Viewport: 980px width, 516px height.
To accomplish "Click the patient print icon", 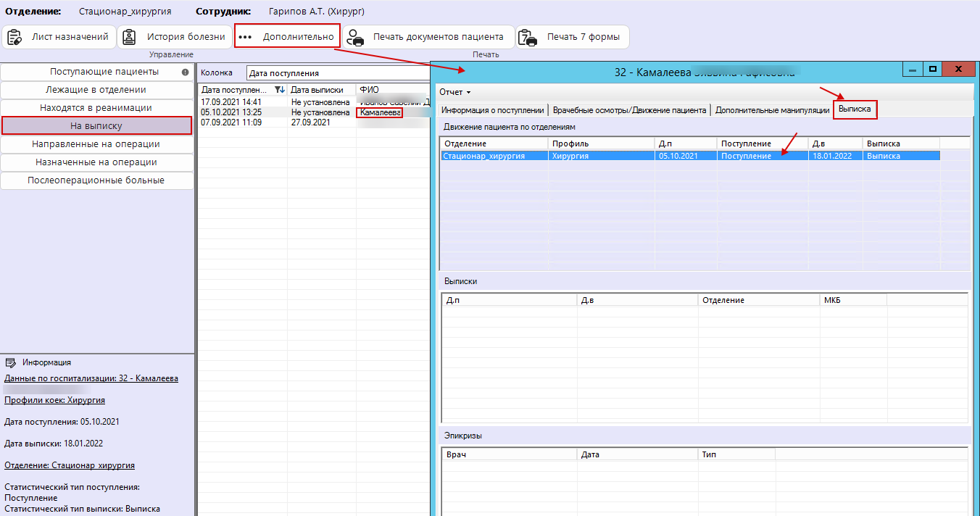I will (355, 38).
